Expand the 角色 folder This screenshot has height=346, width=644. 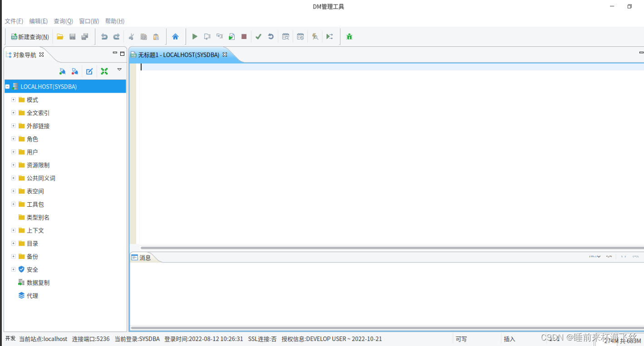(x=14, y=139)
